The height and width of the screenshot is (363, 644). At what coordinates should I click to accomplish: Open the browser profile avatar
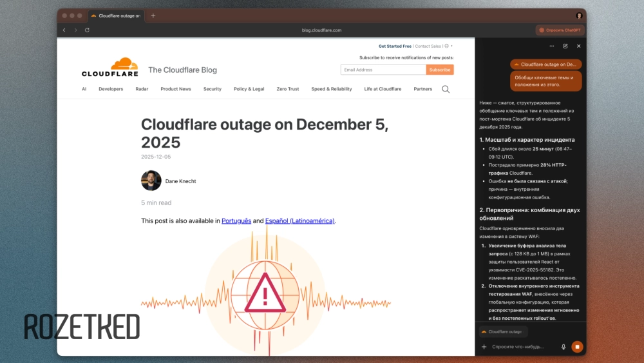coord(579,15)
